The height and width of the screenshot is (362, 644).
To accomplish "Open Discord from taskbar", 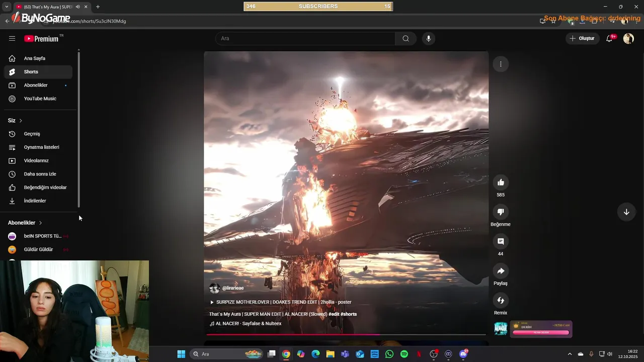I will [463, 354].
